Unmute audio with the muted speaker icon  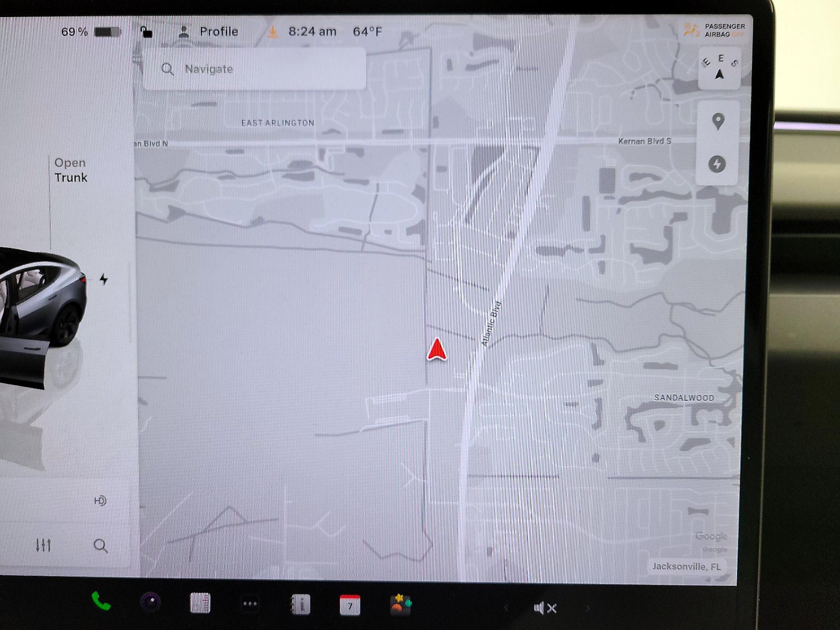point(545,608)
